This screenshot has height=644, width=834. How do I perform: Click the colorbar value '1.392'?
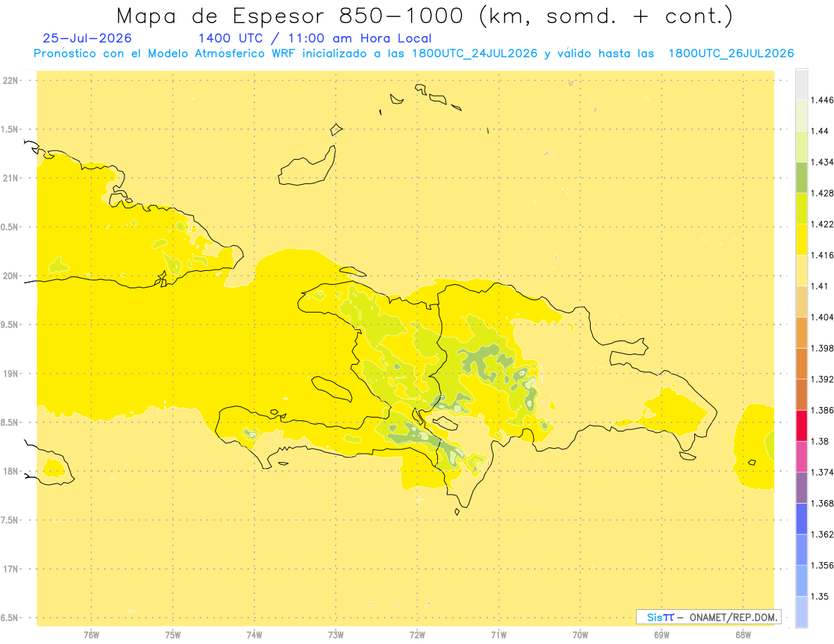pos(822,379)
